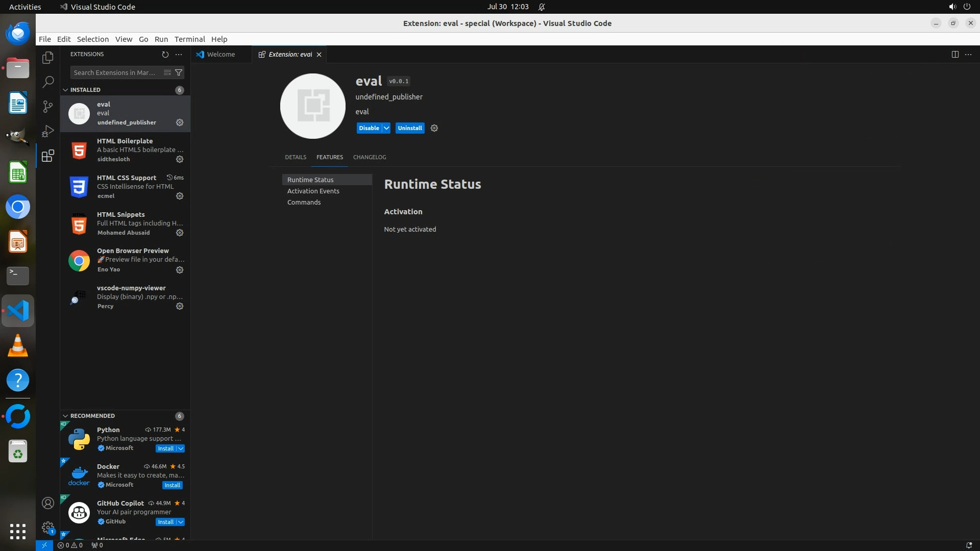980x551 pixels.
Task: Switch to the CHANGELOG tab
Action: point(370,157)
